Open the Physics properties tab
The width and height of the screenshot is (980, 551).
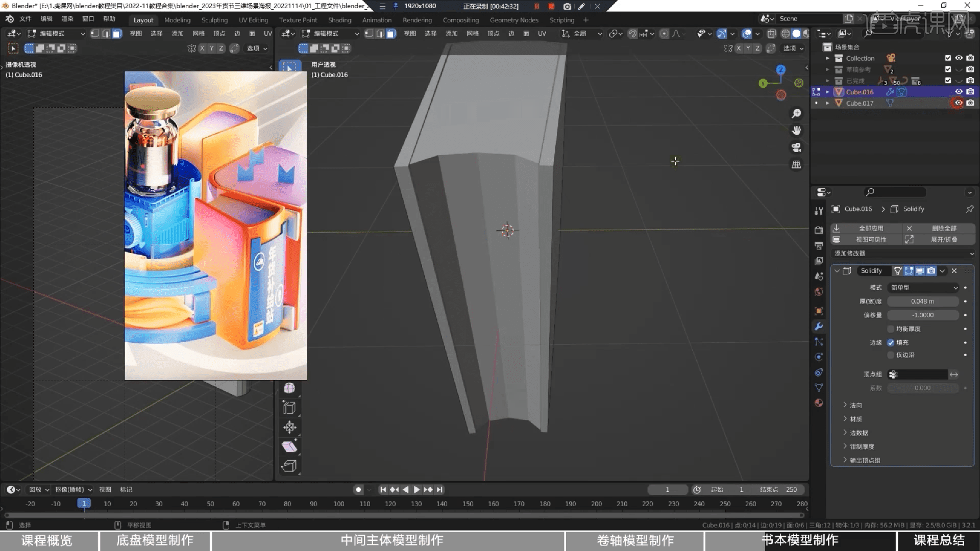click(x=819, y=357)
